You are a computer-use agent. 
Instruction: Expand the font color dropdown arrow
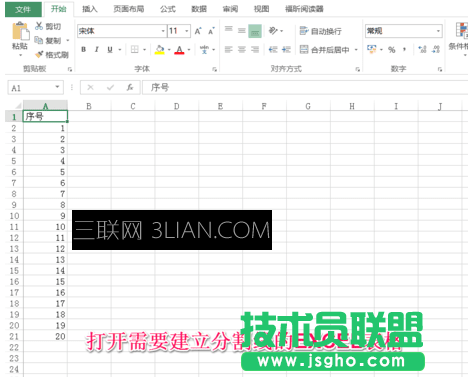pos(189,50)
